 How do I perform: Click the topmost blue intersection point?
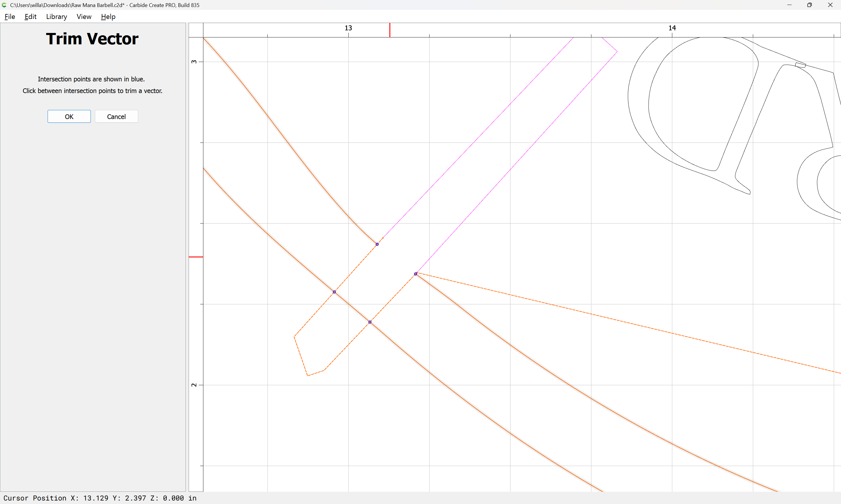coord(377,244)
